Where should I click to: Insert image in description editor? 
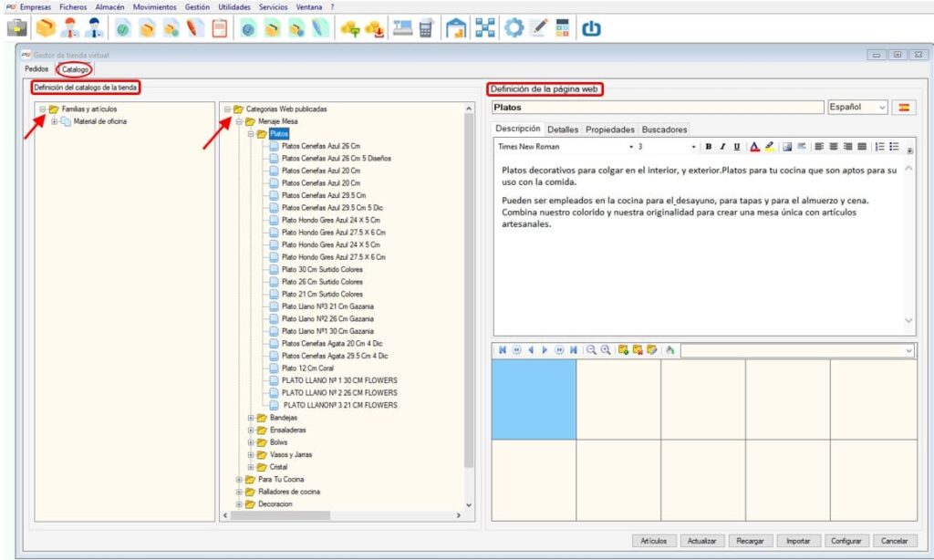pyautogui.click(x=787, y=147)
